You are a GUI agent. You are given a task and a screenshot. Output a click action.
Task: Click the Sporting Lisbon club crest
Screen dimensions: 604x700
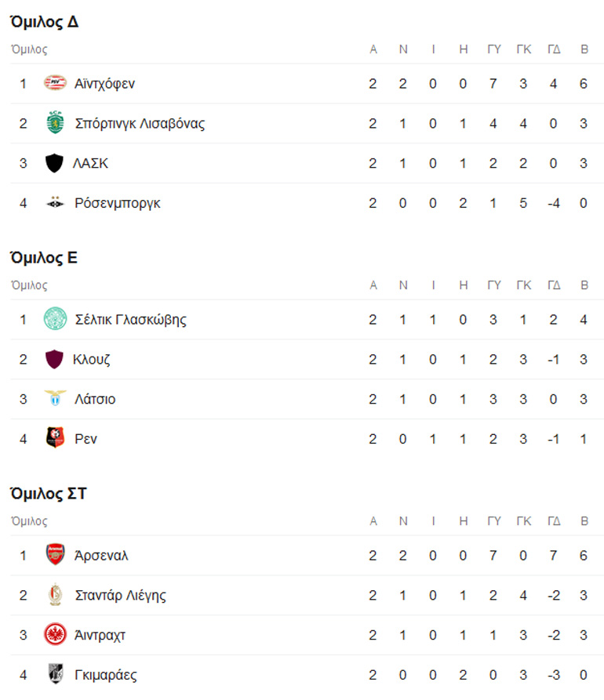[x=55, y=123]
